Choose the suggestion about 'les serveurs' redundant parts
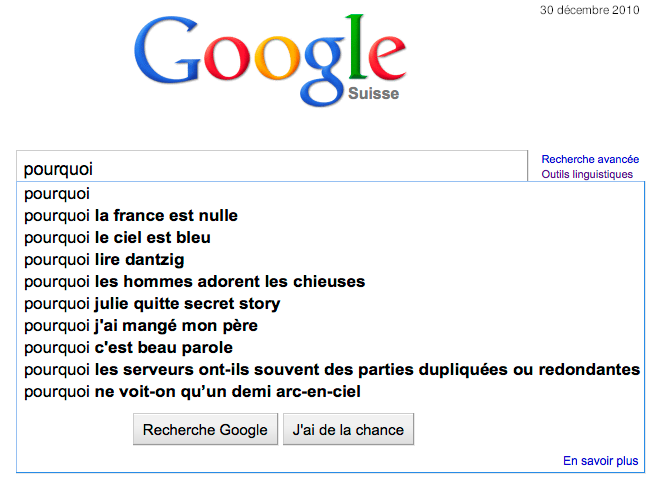The height and width of the screenshot is (485, 653). pyautogui.click(x=331, y=369)
